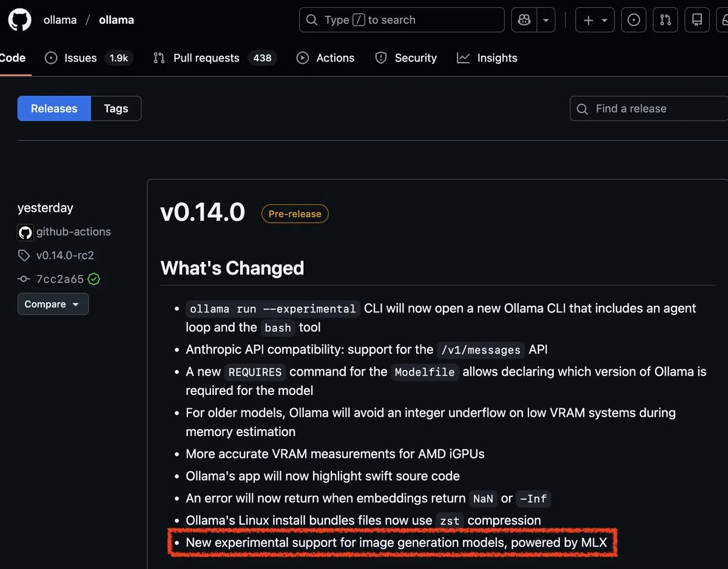Click the green verified checkmark icon
Image resolution: width=728 pixels, height=569 pixels.
[x=94, y=279]
